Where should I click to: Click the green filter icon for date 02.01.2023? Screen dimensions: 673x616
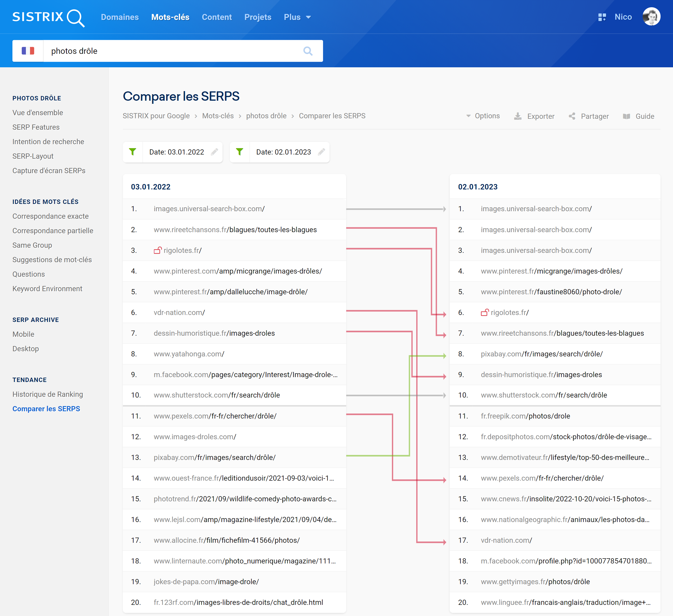239,152
